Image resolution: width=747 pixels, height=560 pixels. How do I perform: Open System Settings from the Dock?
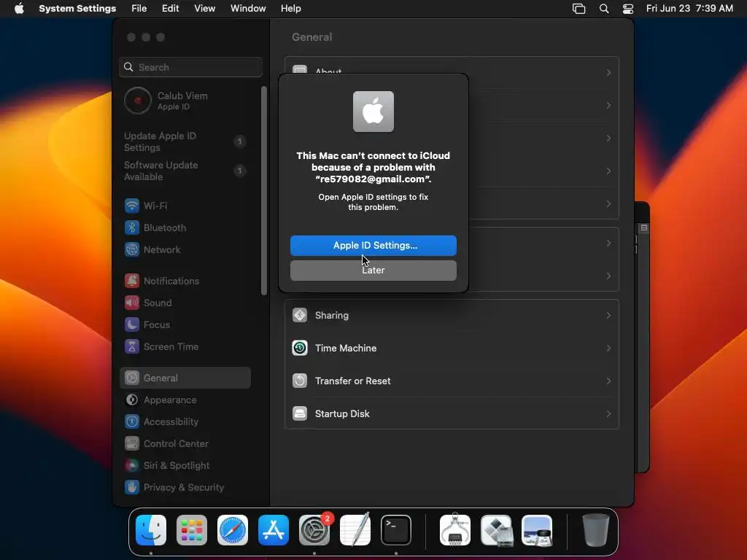[x=314, y=530]
